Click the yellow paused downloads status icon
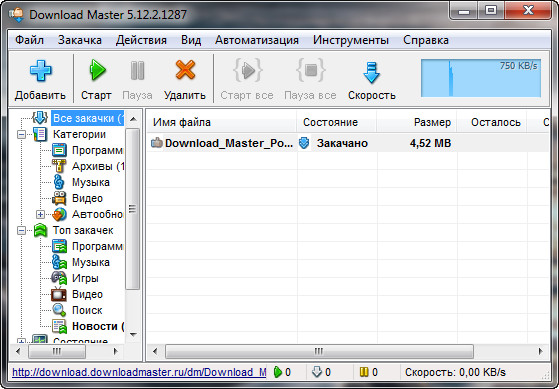This screenshot has height=389, width=559. (x=364, y=372)
